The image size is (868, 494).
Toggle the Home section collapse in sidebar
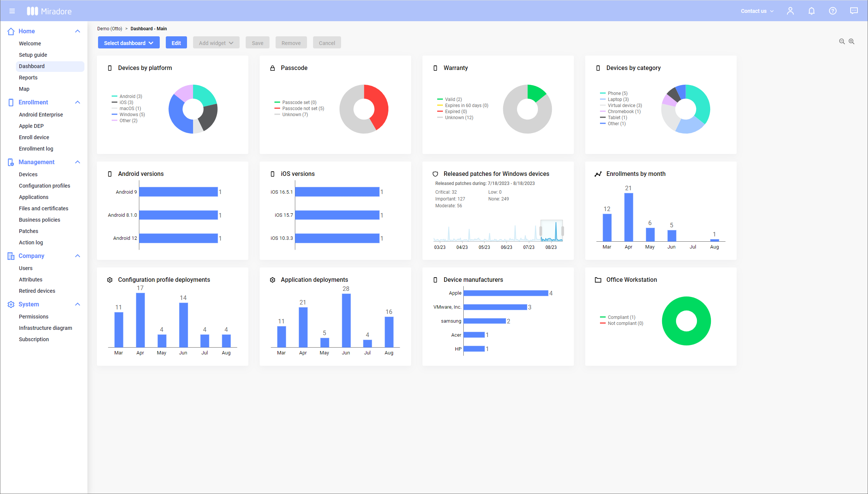78,31
